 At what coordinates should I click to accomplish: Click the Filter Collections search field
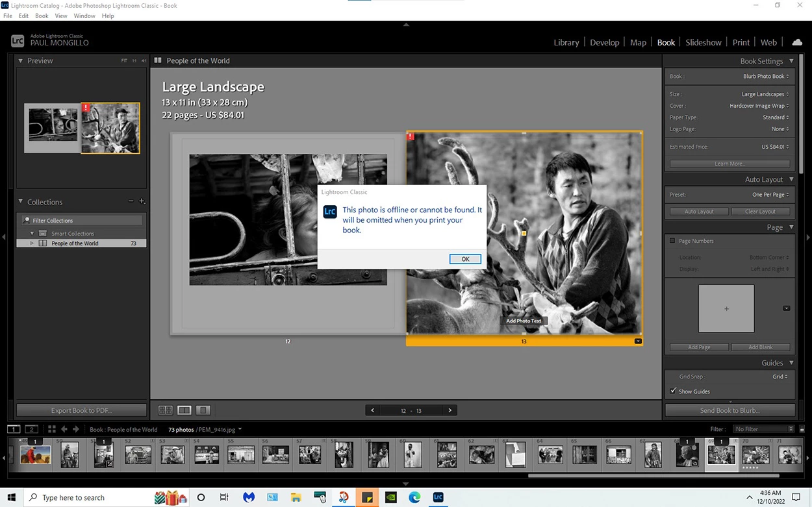point(81,220)
